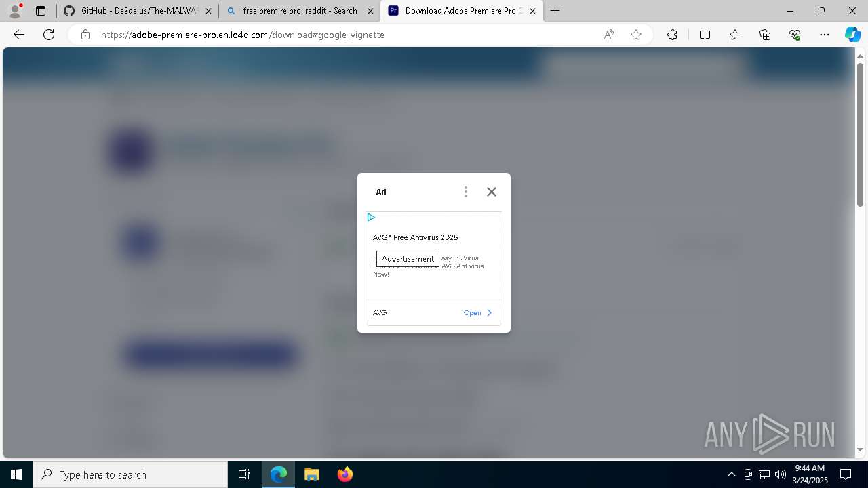The image size is (868, 488).
Task: Open the volume control tray icon
Action: point(780,474)
